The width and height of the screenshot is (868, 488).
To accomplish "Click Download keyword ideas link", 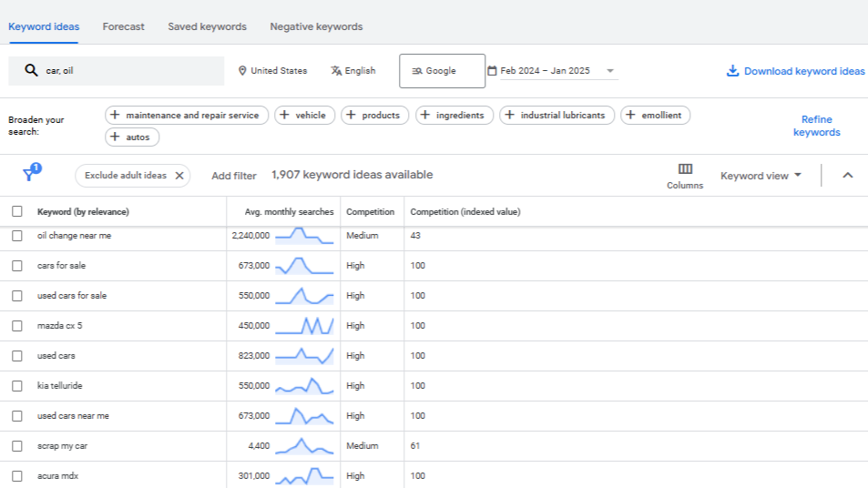I will click(795, 71).
